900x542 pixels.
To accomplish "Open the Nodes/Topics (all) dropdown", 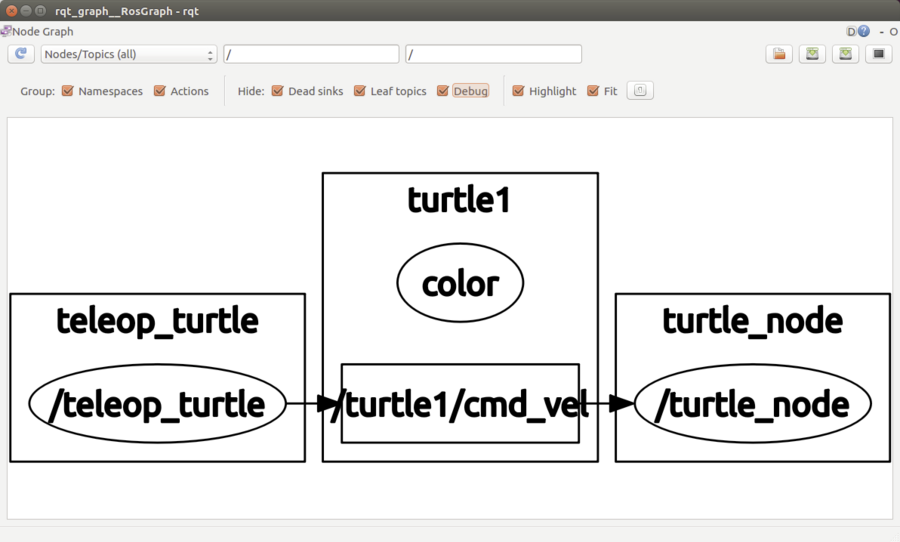I will [129, 54].
